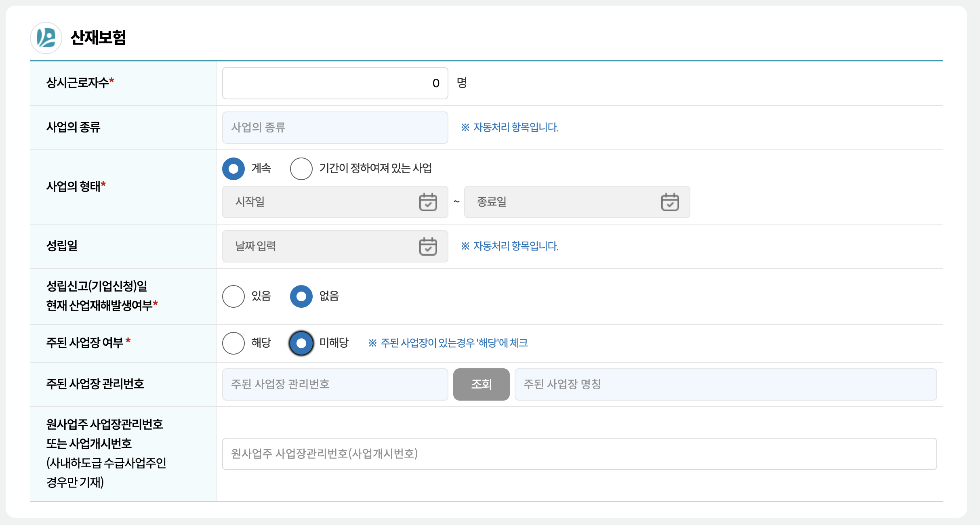The height and width of the screenshot is (525, 980).
Task: Click the 날짜 입력 date field
Action: tap(319, 246)
